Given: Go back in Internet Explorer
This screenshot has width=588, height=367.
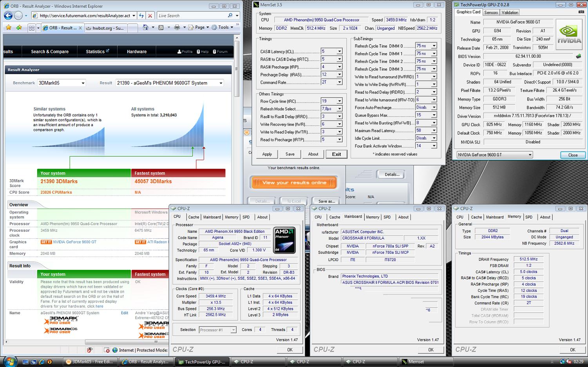Looking at the screenshot, I should pyautogui.click(x=8, y=16).
